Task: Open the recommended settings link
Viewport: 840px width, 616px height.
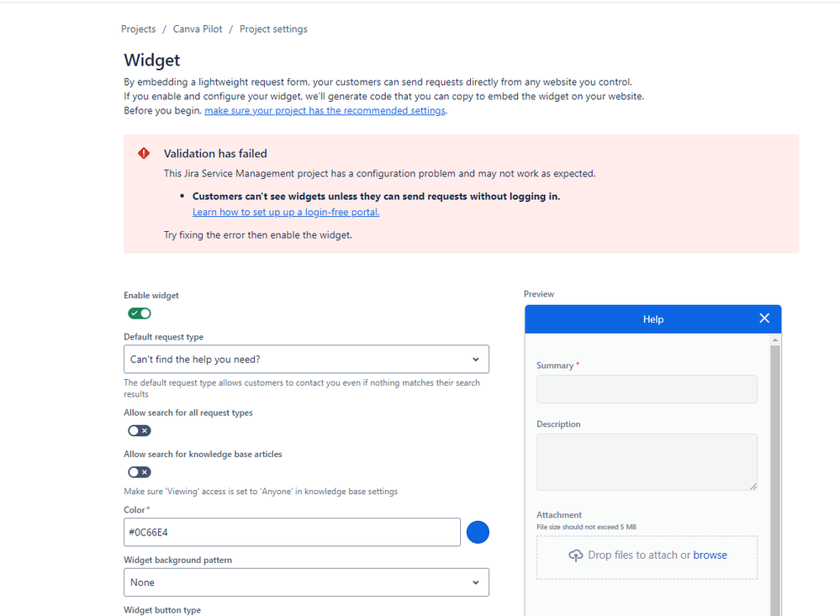Action: [x=325, y=110]
